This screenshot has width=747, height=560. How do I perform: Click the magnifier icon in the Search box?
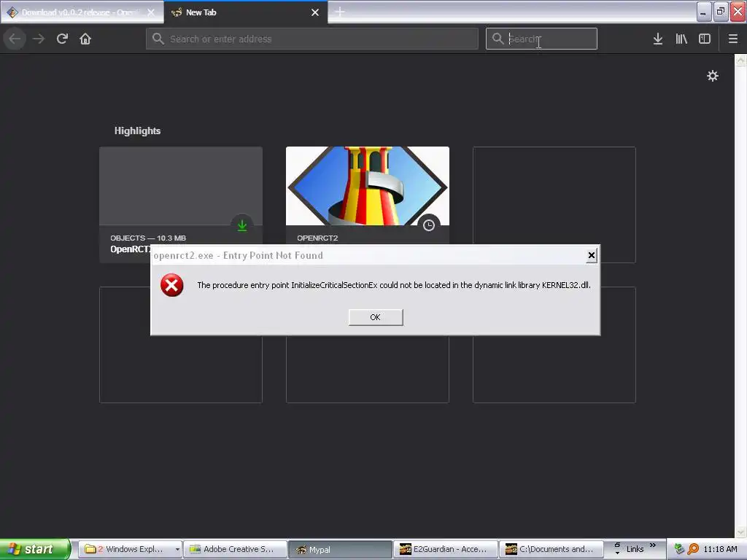point(498,39)
